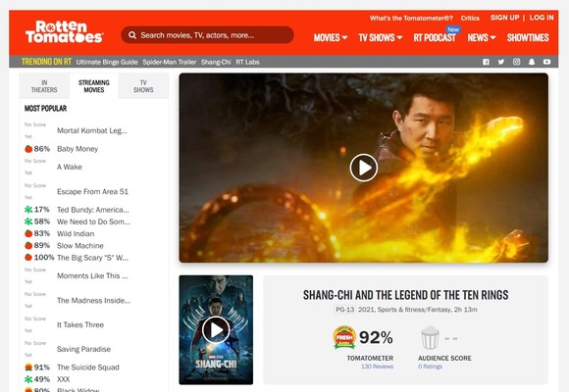
Task: Click the PG-13 rating label
Action: [x=344, y=310]
